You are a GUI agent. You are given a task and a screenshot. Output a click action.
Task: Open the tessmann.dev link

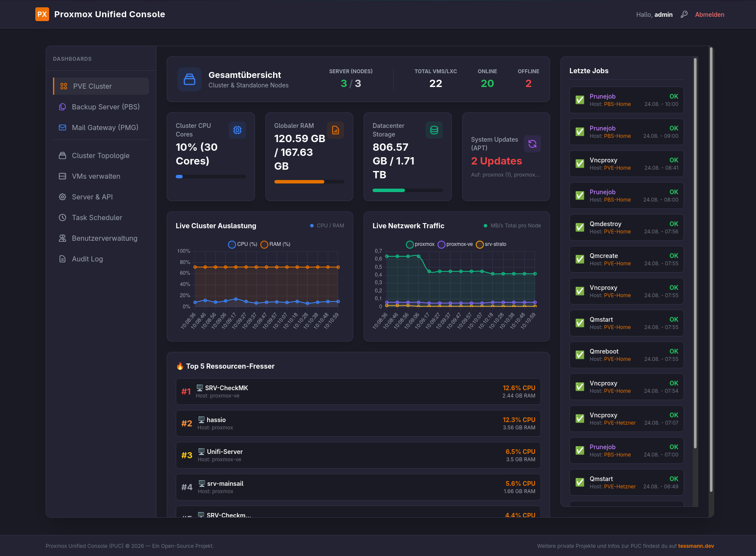pos(696,546)
